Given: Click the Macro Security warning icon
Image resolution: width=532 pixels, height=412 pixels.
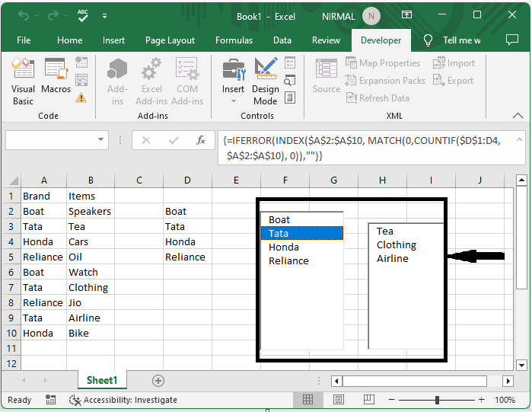Looking at the screenshot, I should (81, 97).
